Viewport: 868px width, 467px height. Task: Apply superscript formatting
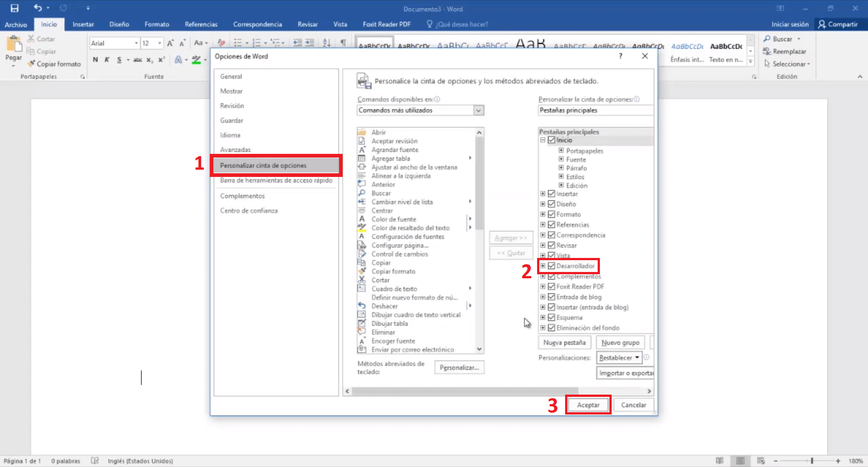coord(161,59)
